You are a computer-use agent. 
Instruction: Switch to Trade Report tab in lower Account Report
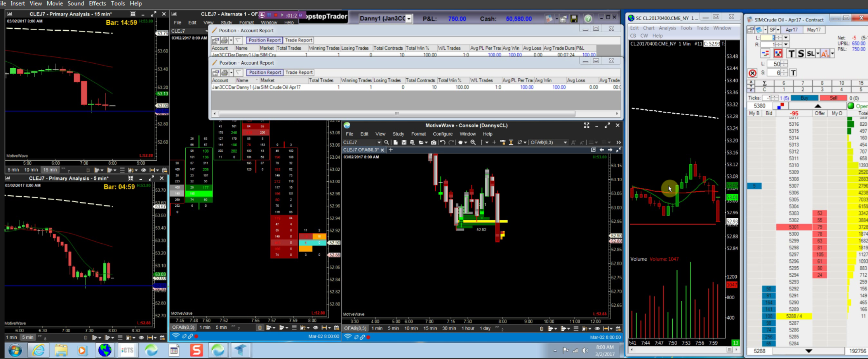pos(299,73)
